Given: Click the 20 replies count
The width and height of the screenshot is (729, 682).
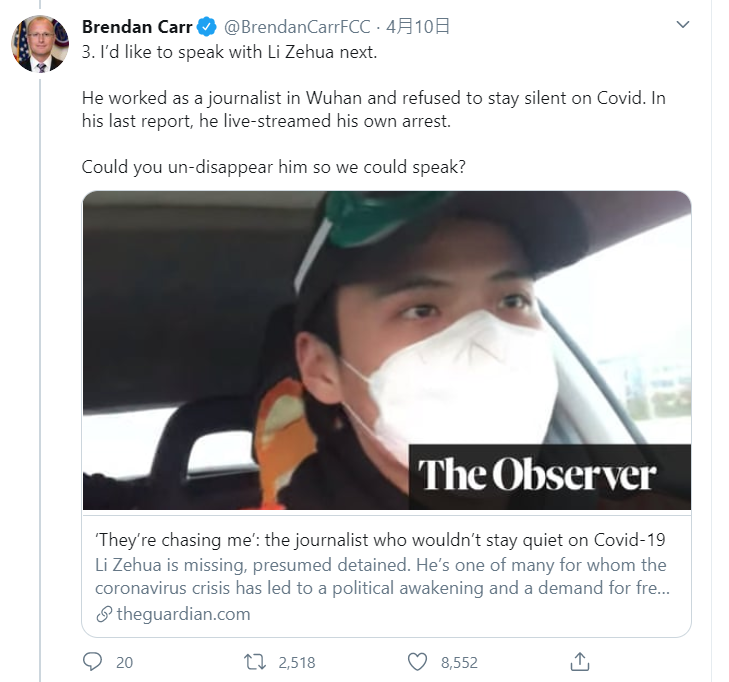Looking at the screenshot, I should click(x=124, y=661).
